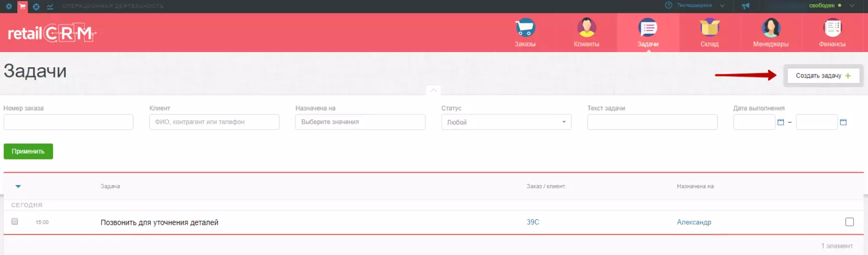Open calendar for the start date

tap(781, 122)
